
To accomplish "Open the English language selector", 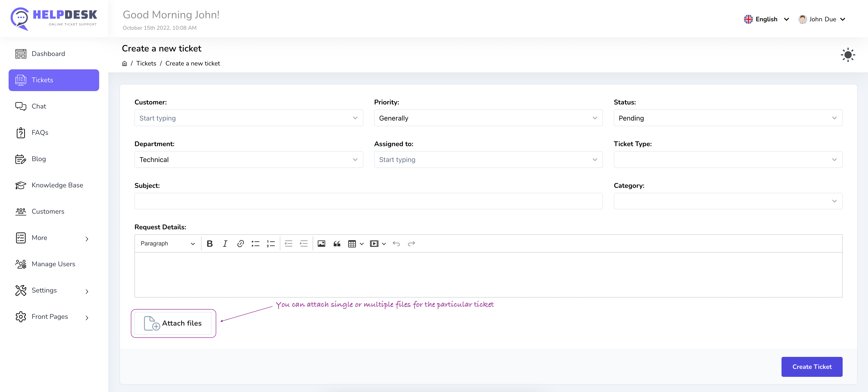I will 766,19.
